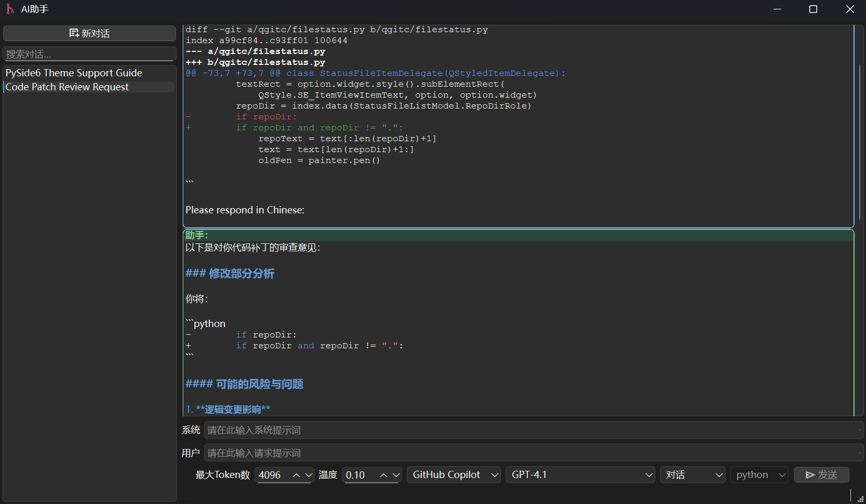This screenshot has height=504, width=866.
Task: Minimize the AI助手 window
Action: [777, 9]
